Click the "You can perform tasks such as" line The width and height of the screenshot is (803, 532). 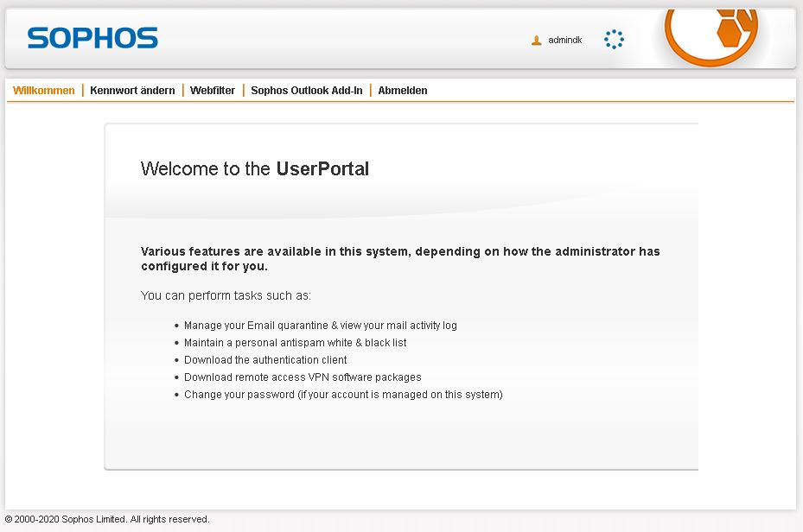(x=226, y=296)
